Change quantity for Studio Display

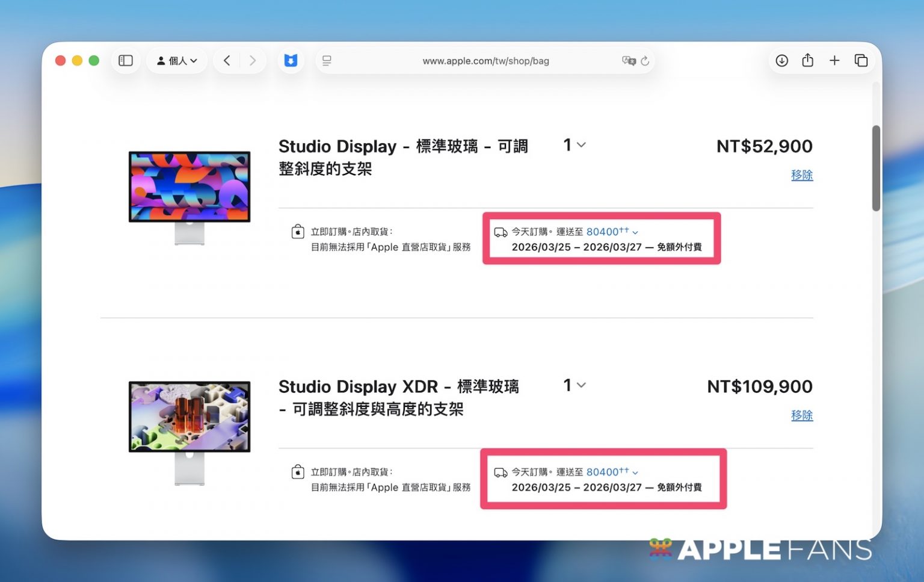tap(574, 145)
